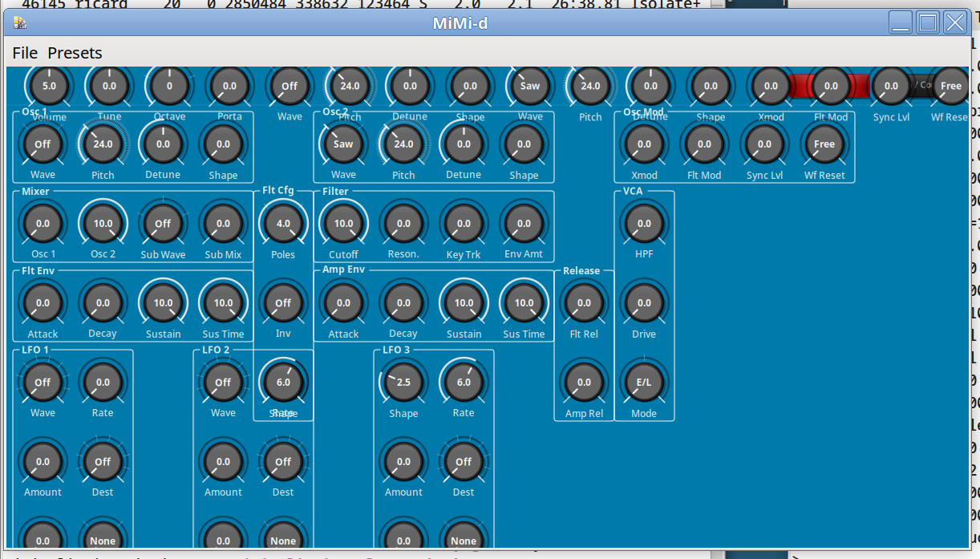Maximize the MiMi-d window
The height and width of the screenshot is (559, 980).
[928, 22]
